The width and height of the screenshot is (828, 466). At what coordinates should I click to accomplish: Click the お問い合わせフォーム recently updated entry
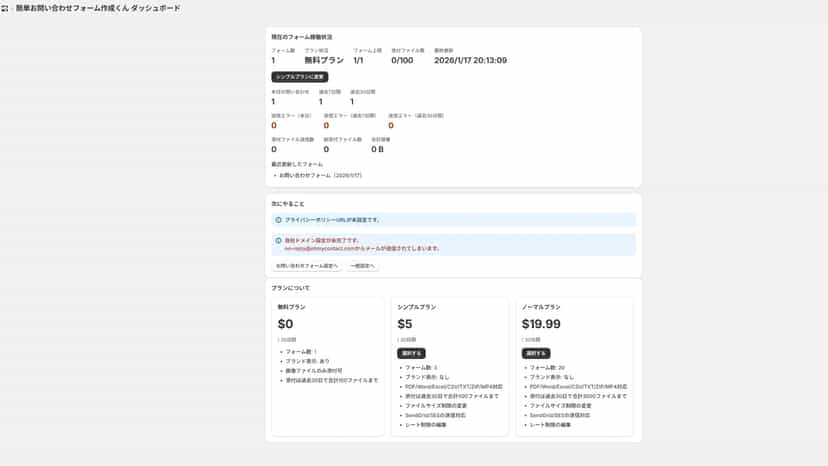(321, 175)
